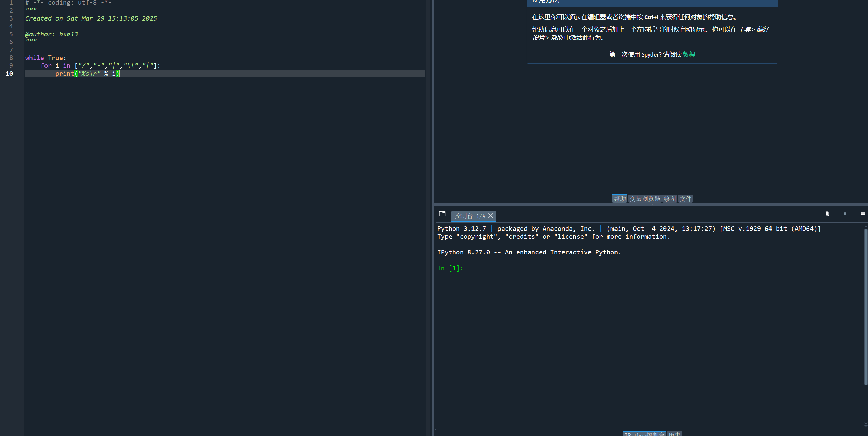Switch to the 变量浏览器 tab

point(645,199)
